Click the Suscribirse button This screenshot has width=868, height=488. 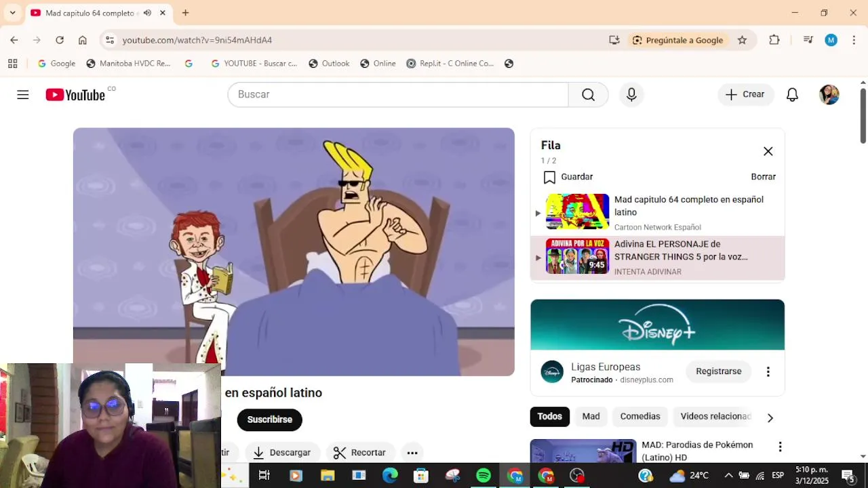tap(269, 420)
